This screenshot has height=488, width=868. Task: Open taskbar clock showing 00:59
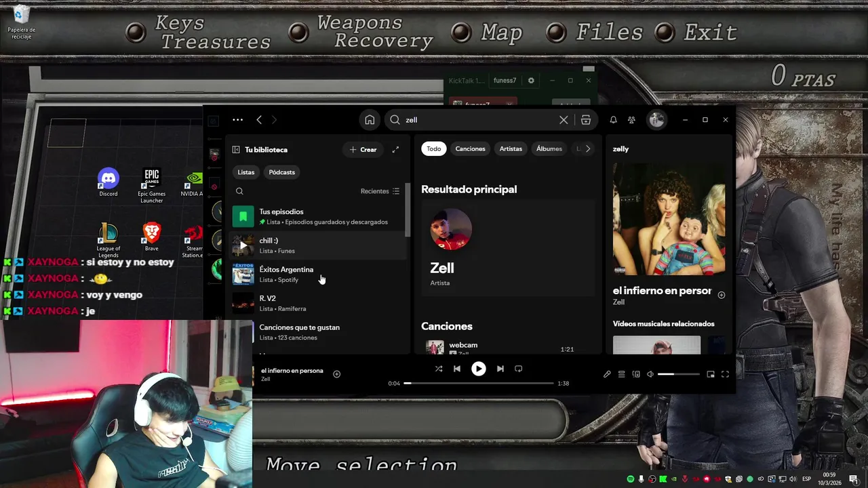(x=829, y=479)
